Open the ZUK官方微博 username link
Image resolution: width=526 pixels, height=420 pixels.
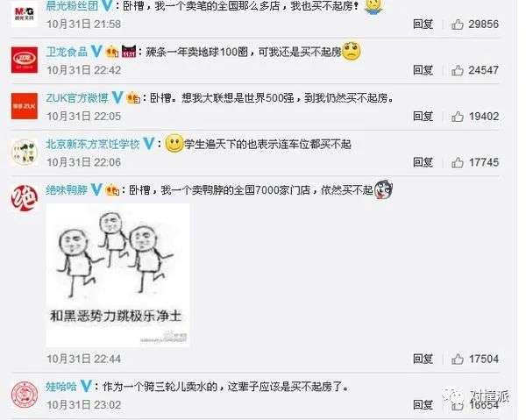coord(77,98)
